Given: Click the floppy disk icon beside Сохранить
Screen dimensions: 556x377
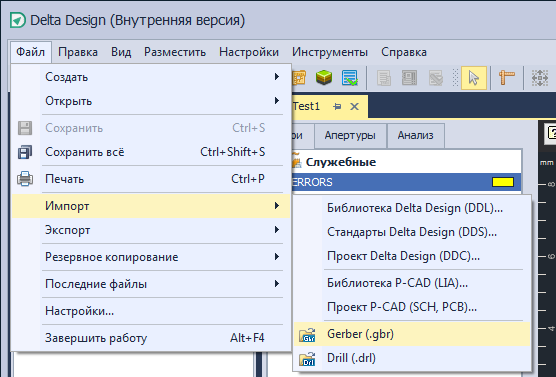Looking at the screenshot, I should [25, 128].
